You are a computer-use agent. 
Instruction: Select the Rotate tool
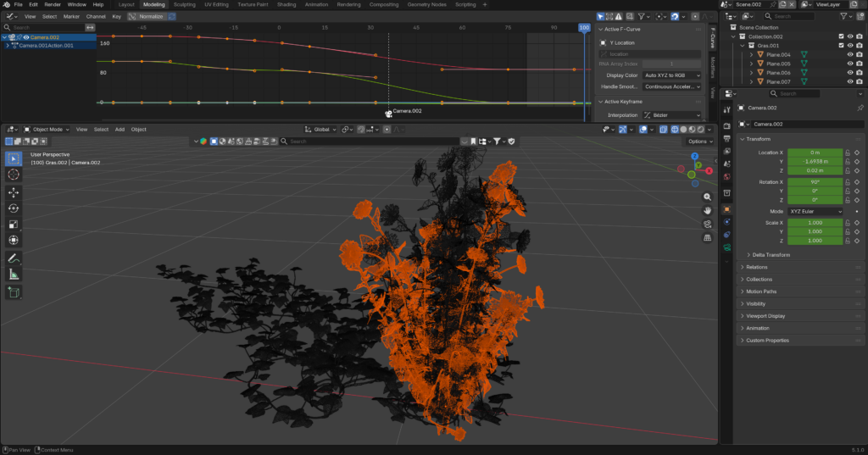[x=14, y=208]
